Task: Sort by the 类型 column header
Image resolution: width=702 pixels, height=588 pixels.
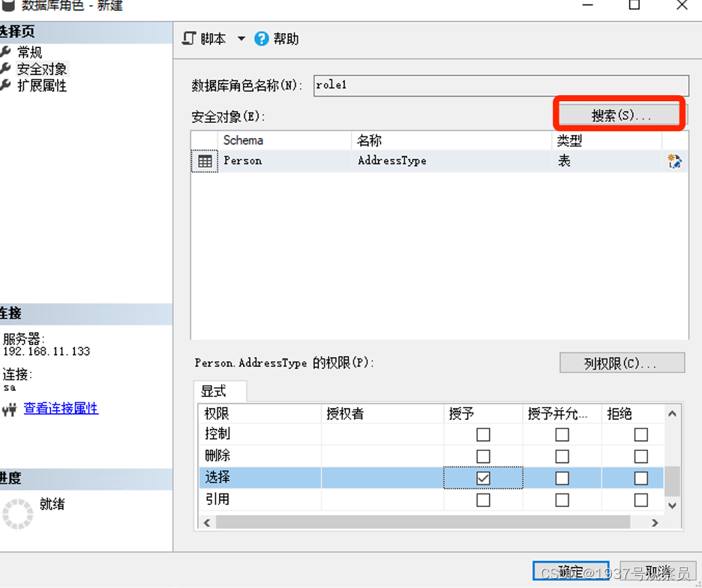Action: (607, 140)
